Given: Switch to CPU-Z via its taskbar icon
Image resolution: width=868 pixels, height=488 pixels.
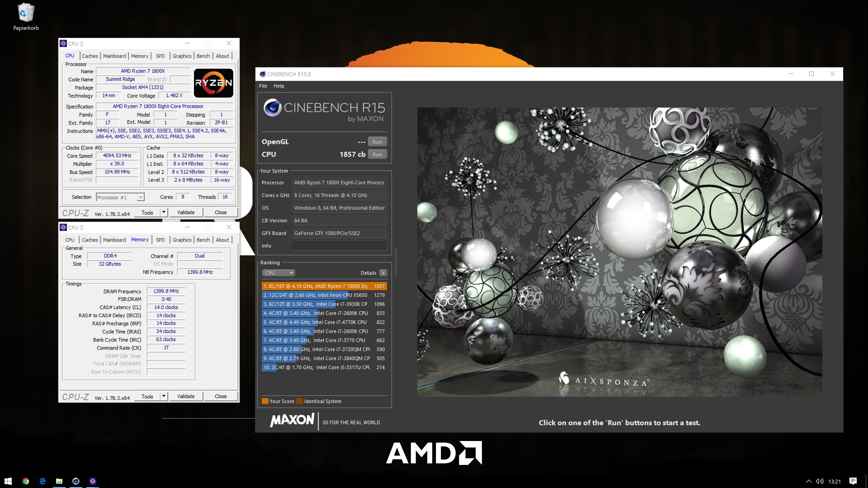Looking at the screenshot, I should coord(93,481).
